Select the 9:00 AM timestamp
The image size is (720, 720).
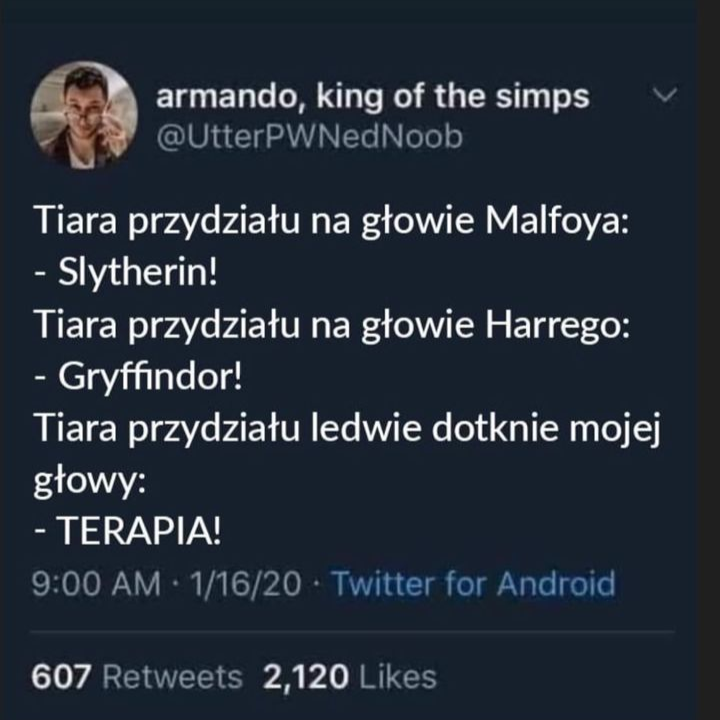tap(96, 584)
